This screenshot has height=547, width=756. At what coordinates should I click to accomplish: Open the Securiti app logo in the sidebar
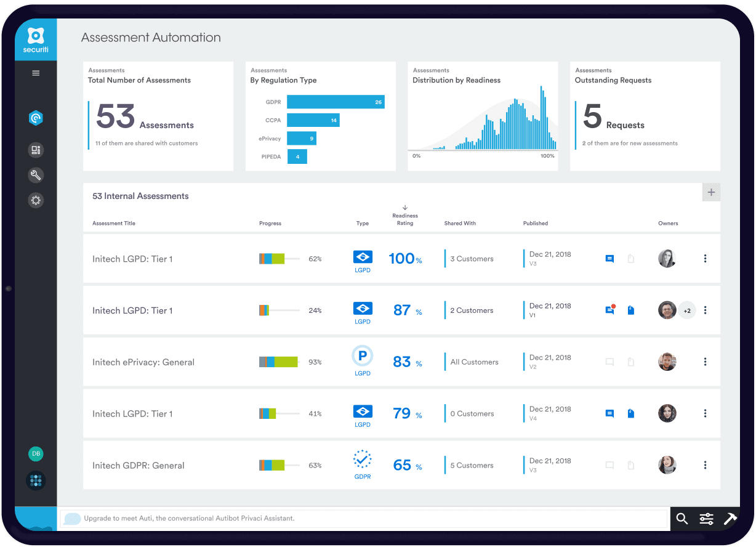35,37
